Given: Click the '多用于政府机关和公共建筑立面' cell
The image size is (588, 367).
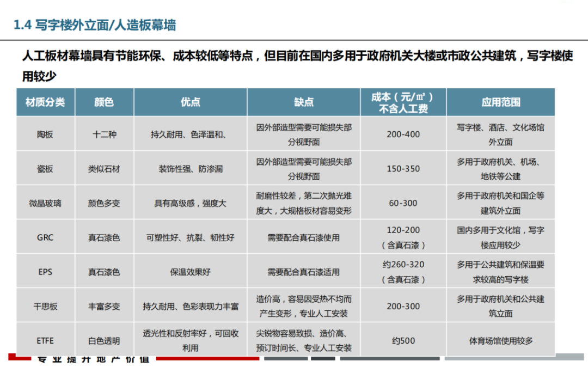Looking at the screenshot, I should 501,306.
